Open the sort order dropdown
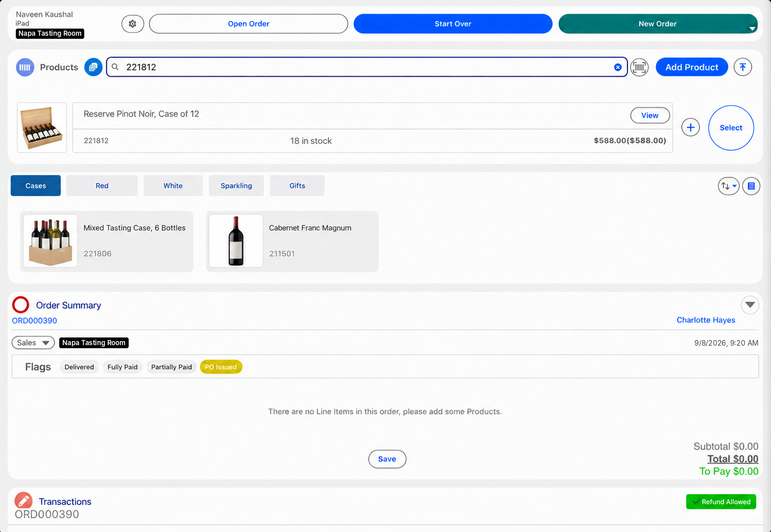Viewport: 771px width, 532px height. click(x=729, y=186)
